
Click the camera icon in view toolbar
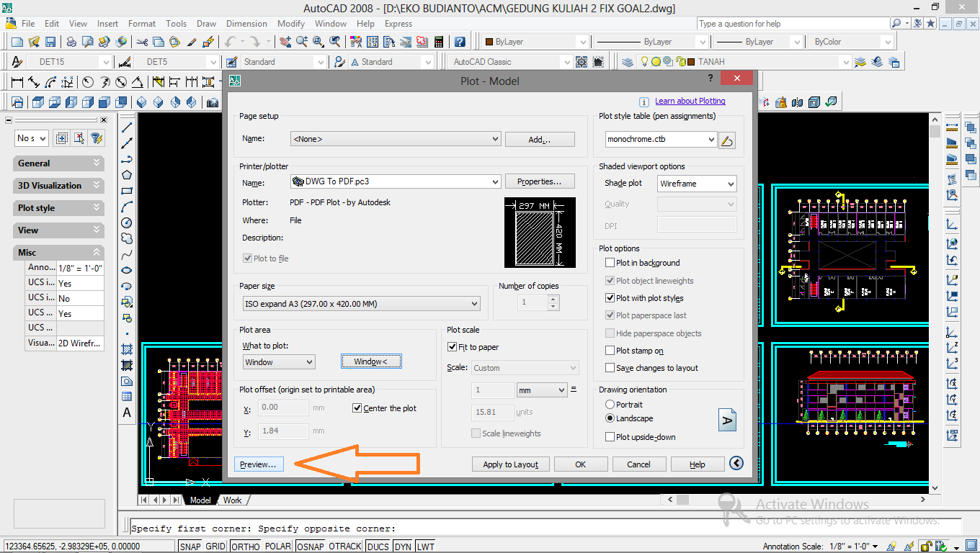[212, 102]
